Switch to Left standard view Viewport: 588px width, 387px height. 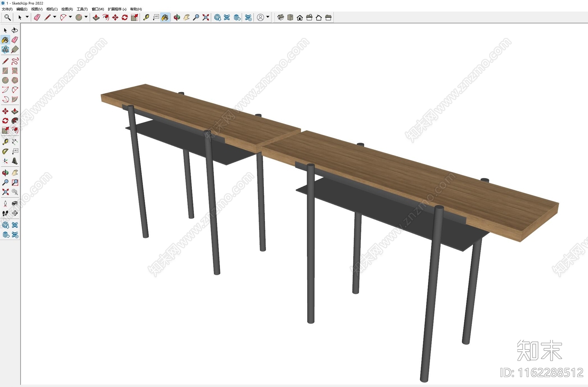329,17
